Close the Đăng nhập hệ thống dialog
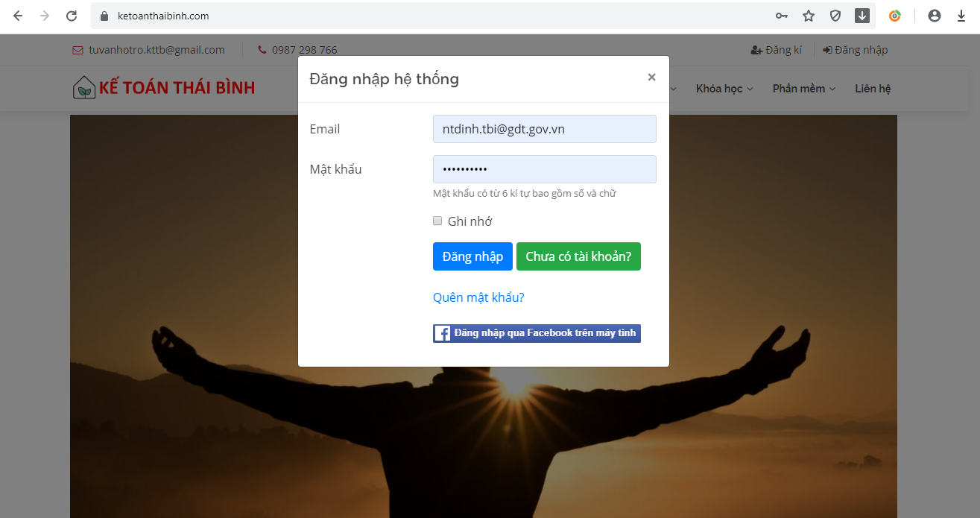Screen dimensions: 980x518 click(651, 77)
